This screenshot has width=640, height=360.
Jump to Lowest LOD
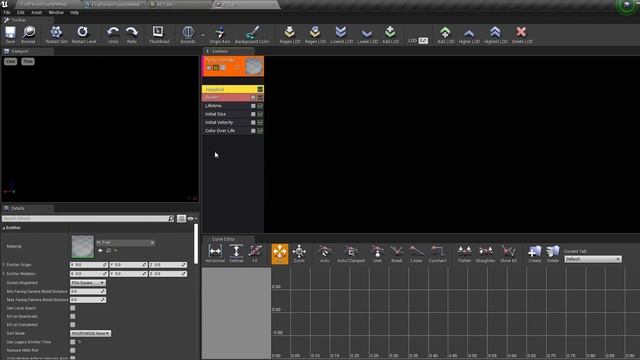341,35
